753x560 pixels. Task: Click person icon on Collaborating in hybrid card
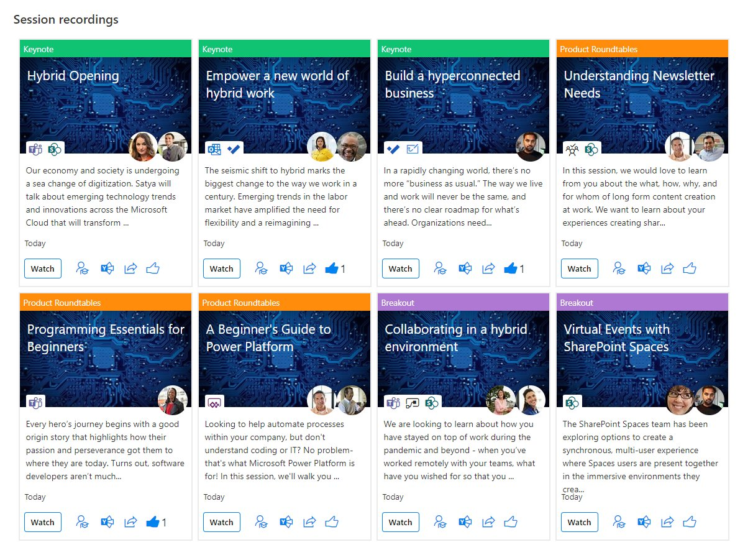pos(440,522)
